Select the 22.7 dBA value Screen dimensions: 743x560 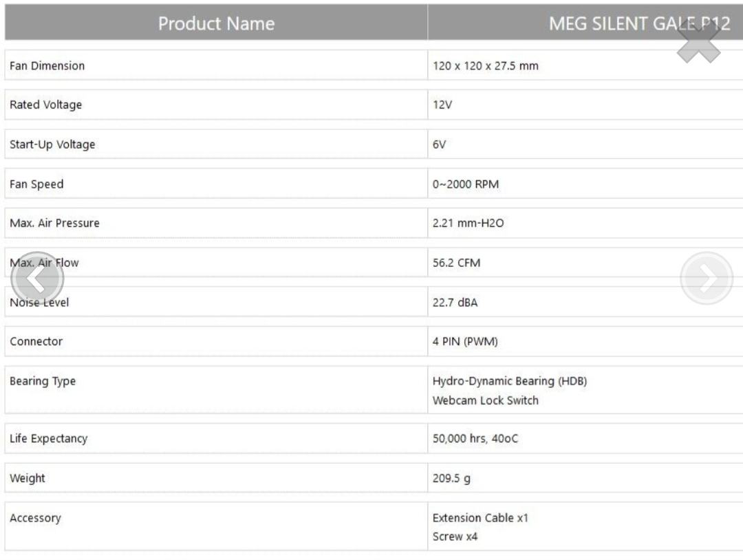455,302
